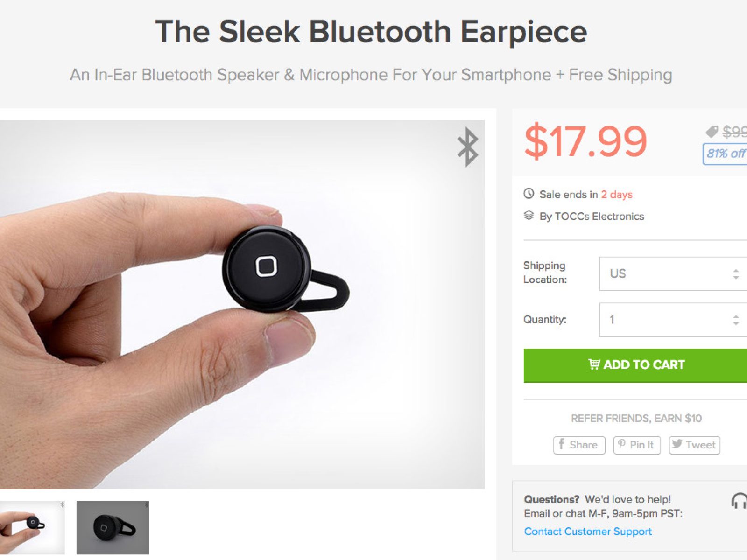
Task: Click the price tag icon near original price
Action: [712, 132]
